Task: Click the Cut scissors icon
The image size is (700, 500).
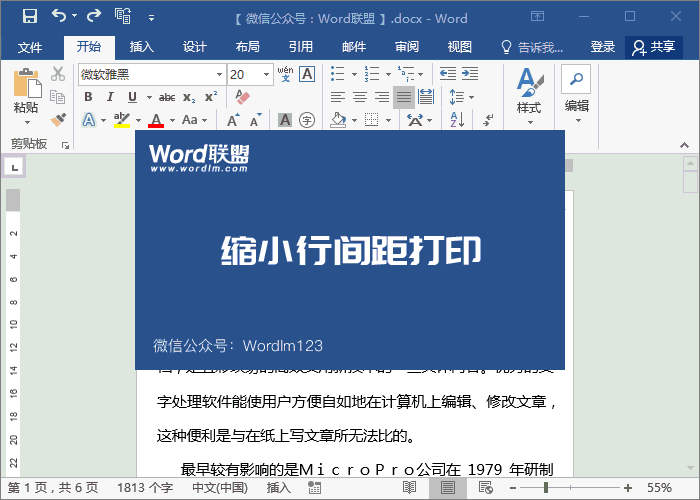Action: pos(58,74)
